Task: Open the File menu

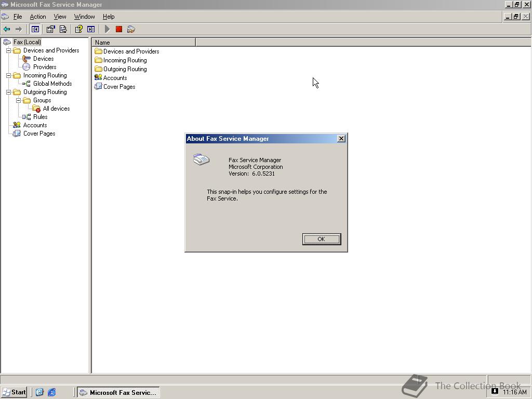Action: 18,17
